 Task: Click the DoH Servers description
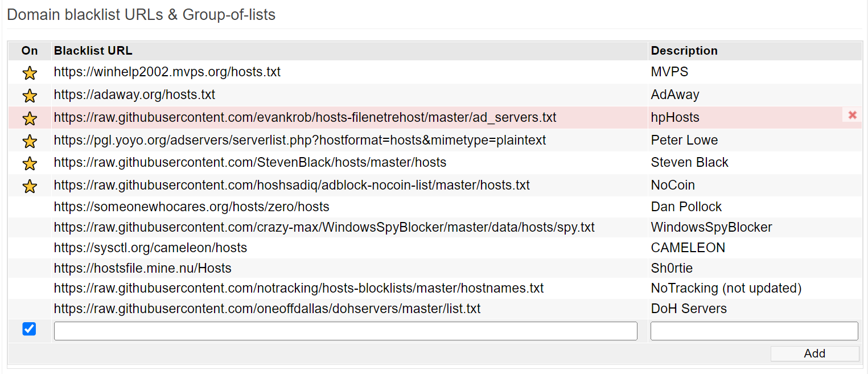pos(689,309)
